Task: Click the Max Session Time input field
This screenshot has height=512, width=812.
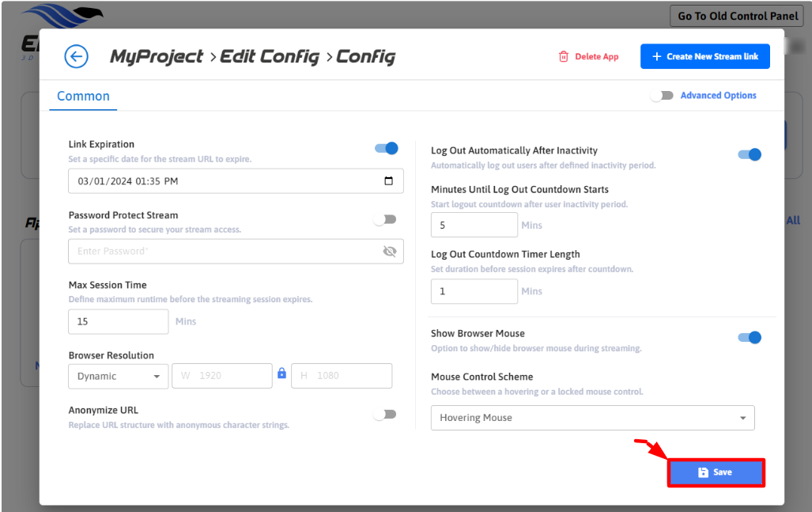Action: [x=118, y=322]
